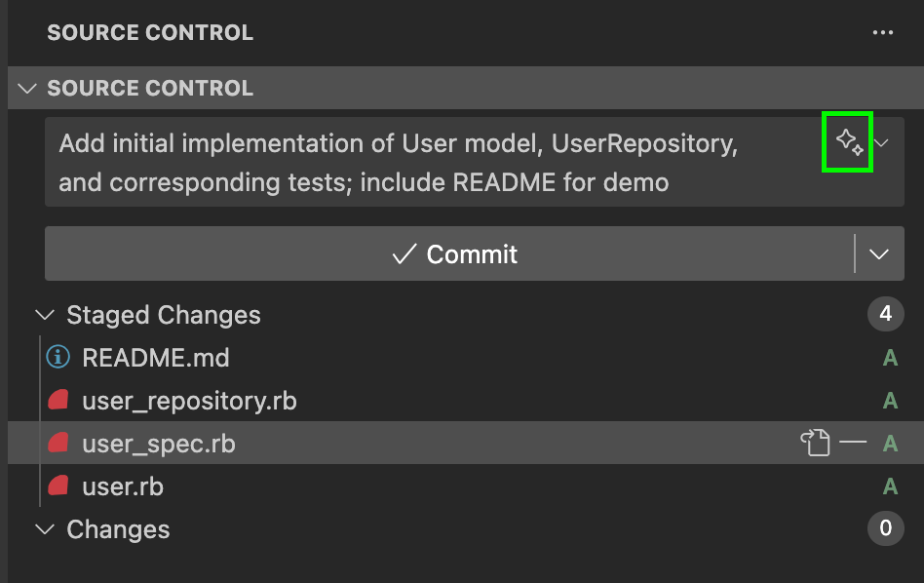Image resolution: width=924 pixels, height=583 pixels.
Task: Open the Source Control more actions menu
Action: [883, 32]
